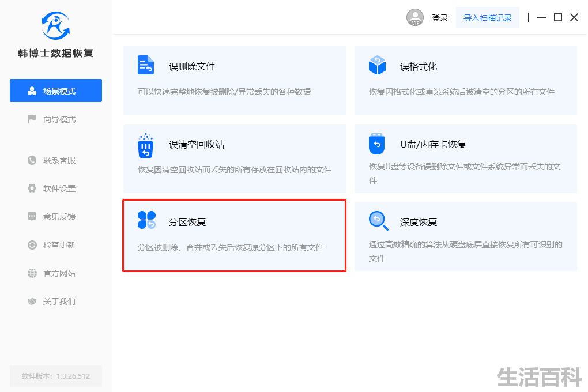Open the U盘/内存卡恢复 option title
588x392 pixels.
433,145
